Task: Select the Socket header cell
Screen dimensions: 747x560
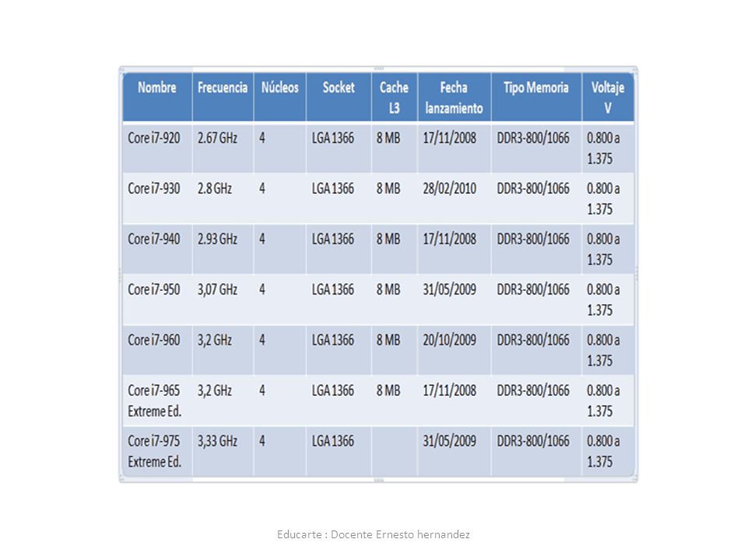Action: [x=338, y=97]
